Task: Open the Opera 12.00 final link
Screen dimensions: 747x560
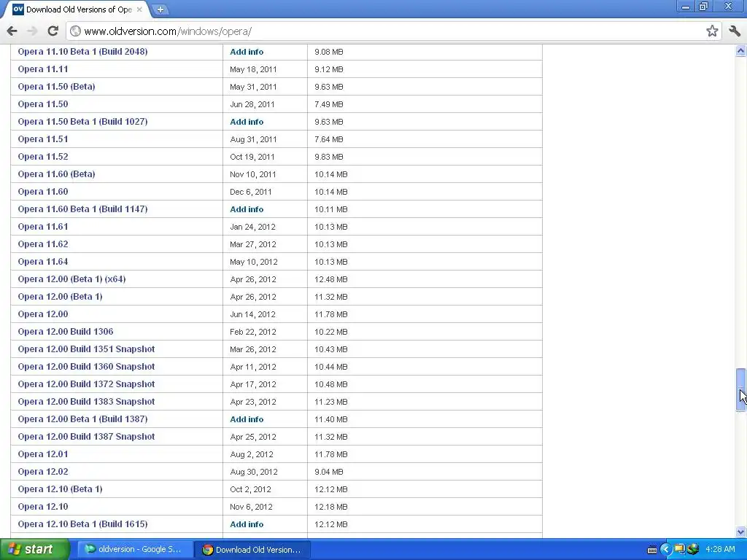Action: coord(43,314)
